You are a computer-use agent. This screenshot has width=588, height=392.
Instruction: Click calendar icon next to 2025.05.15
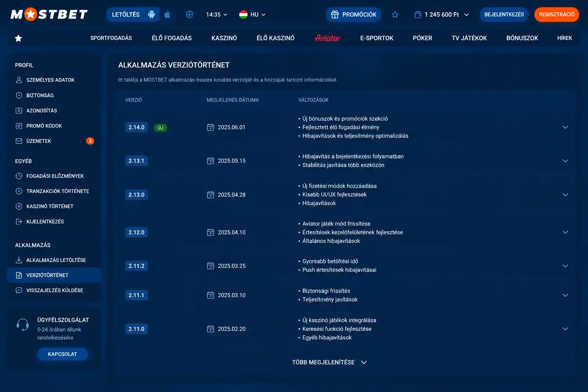click(x=211, y=161)
